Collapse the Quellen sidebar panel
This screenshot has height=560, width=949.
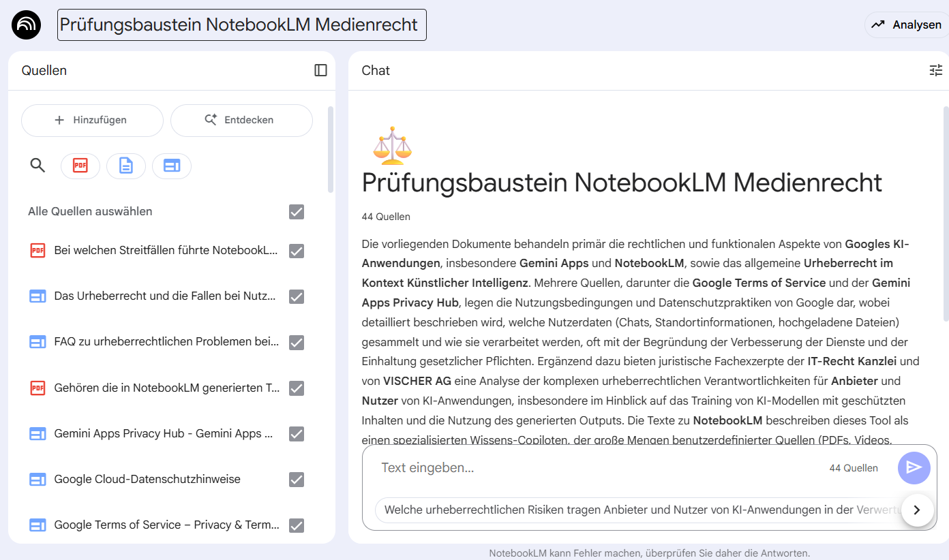pyautogui.click(x=320, y=70)
